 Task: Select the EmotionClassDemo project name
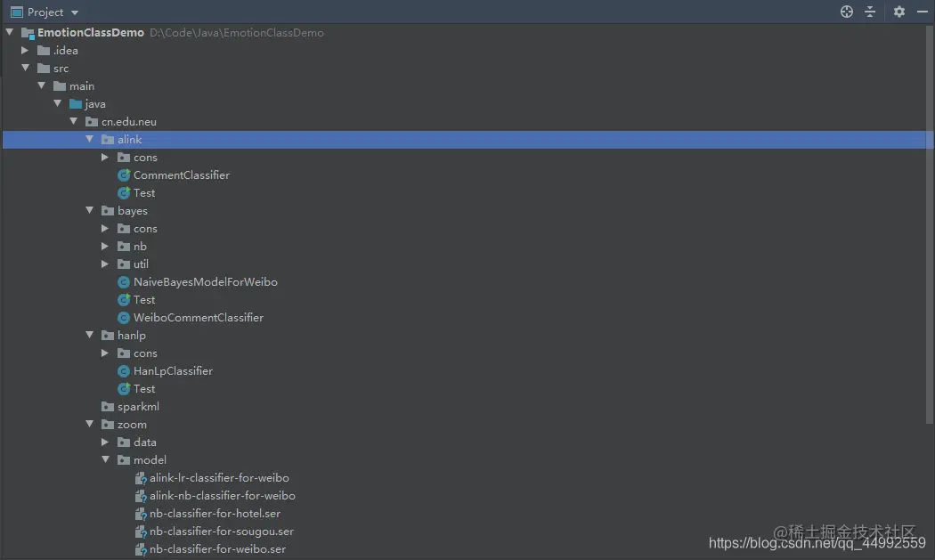tap(91, 33)
